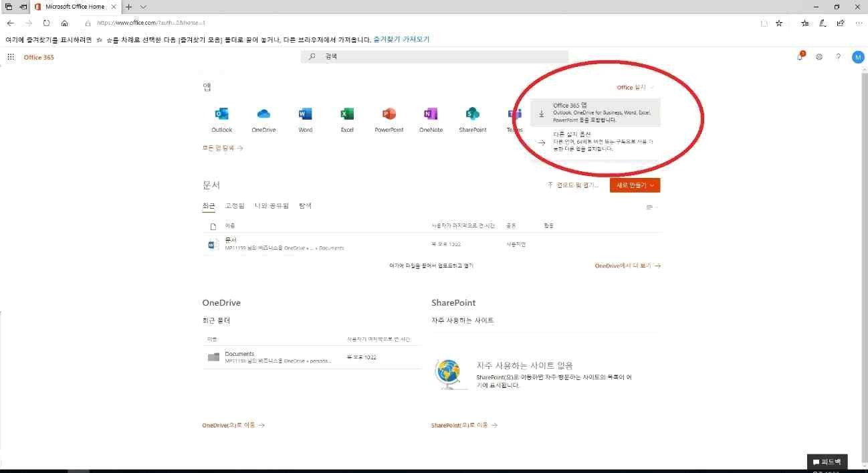Click the OneDrive에서 더 보기 link
Viewport: 868px width, 473px height.
(x=627, y=266)
